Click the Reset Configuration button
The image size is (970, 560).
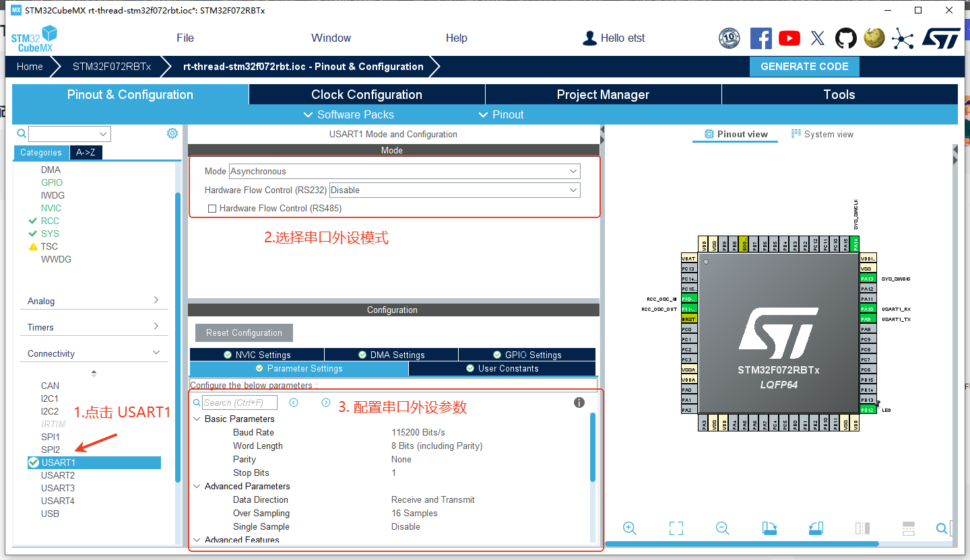(x=244, y=333)
